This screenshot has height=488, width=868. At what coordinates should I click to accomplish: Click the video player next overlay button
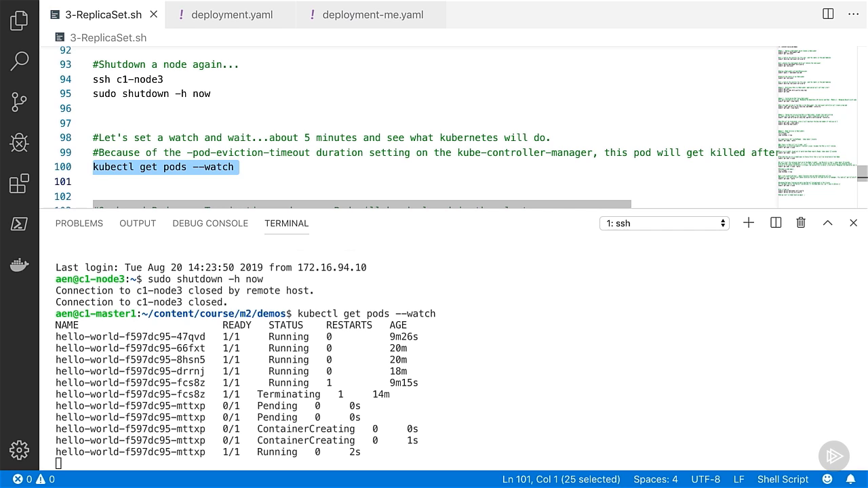(x=834, y=456)
